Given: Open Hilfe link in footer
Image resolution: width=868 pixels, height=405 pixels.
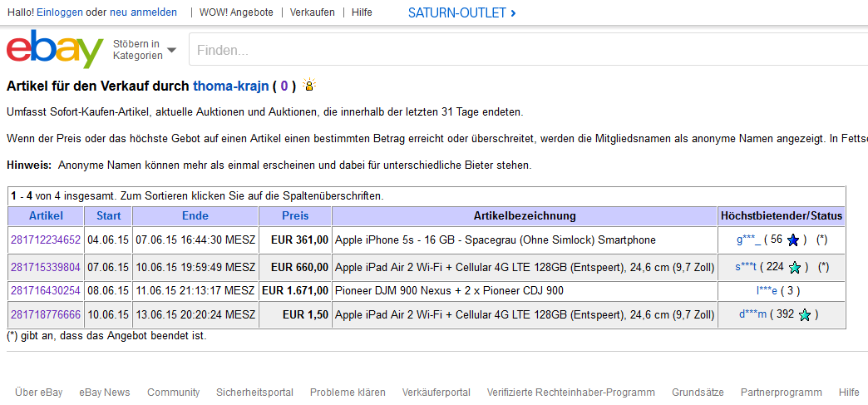Looking at the screenshot, I should point(849,393).
